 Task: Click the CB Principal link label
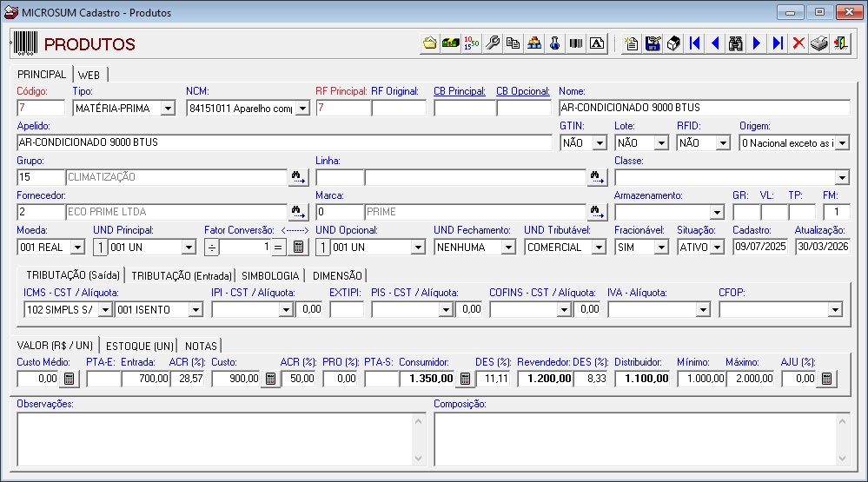point(460,91)
